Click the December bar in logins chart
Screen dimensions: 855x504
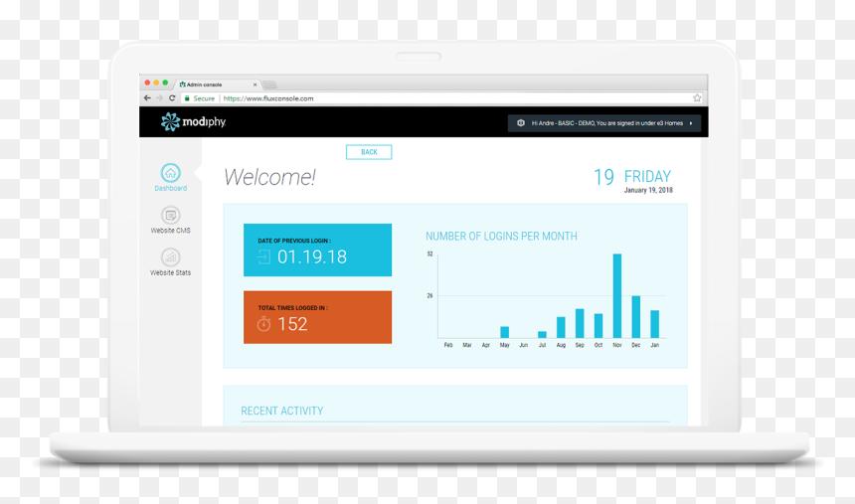636,317
